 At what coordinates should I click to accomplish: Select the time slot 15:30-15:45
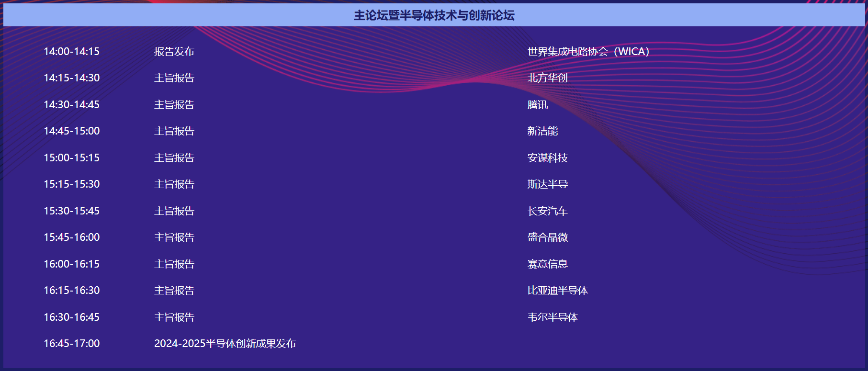pos(71,211)
